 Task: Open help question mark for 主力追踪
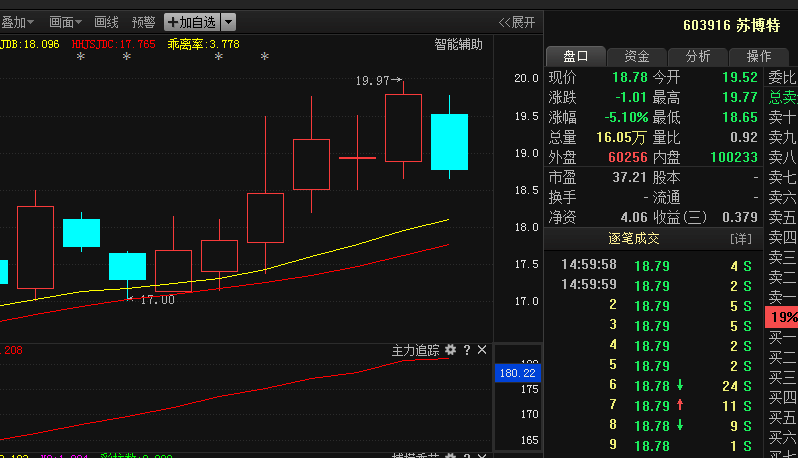point(467,350)
